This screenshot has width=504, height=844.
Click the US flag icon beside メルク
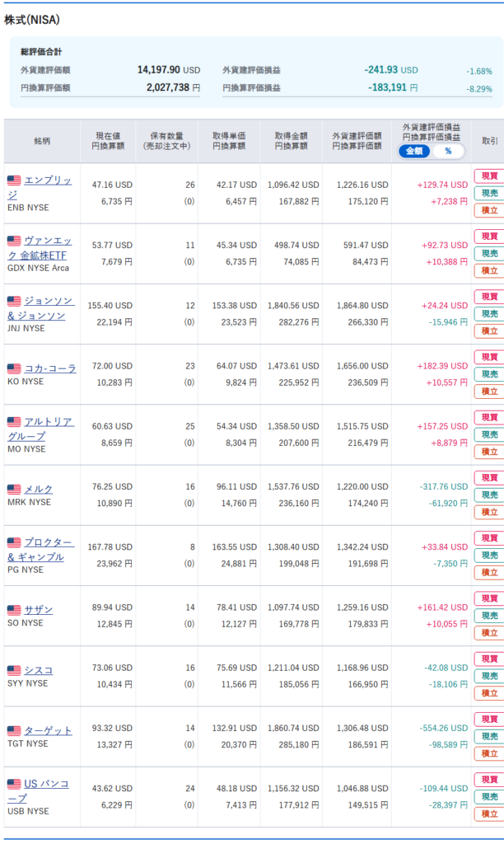(x=14, y=490)
